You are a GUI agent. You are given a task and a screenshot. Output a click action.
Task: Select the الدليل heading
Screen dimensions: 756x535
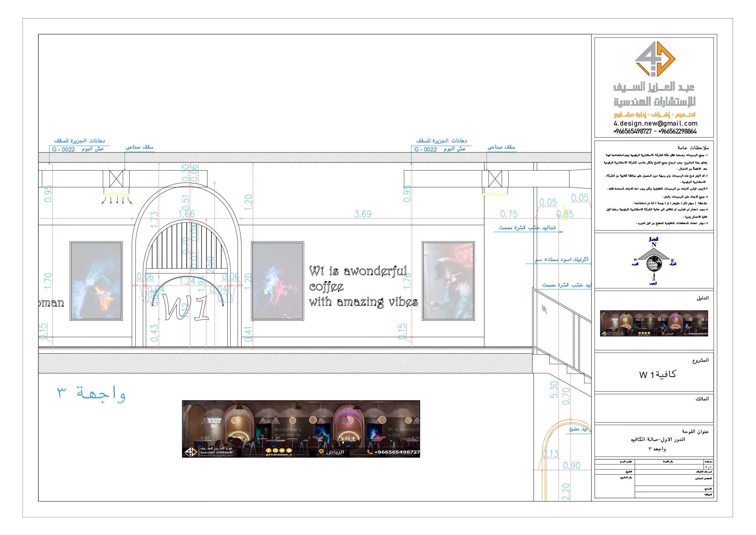point(702,298)
